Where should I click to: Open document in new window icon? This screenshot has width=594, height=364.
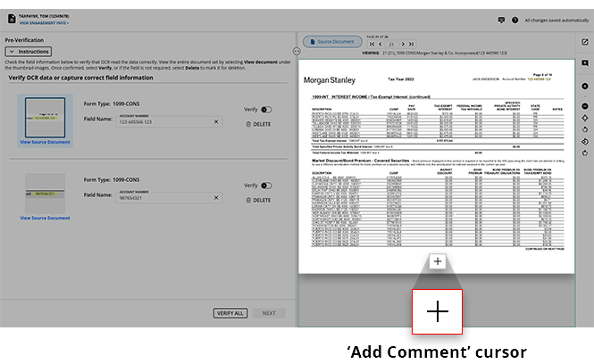[584, 42]
